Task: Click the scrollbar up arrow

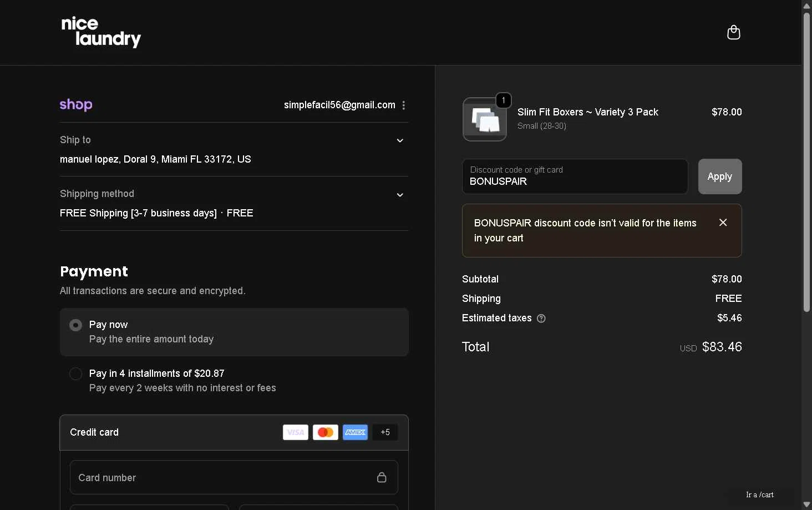Action: tap(807, 6)
